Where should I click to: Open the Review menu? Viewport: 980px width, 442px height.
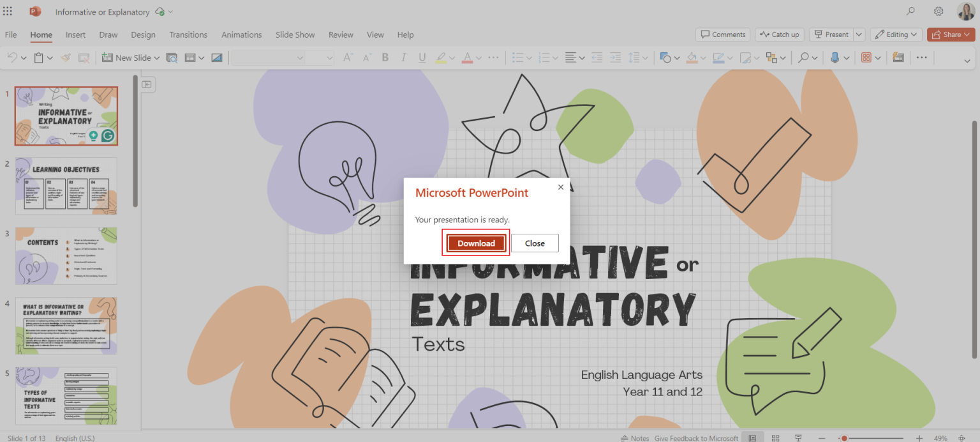point(340,34)
